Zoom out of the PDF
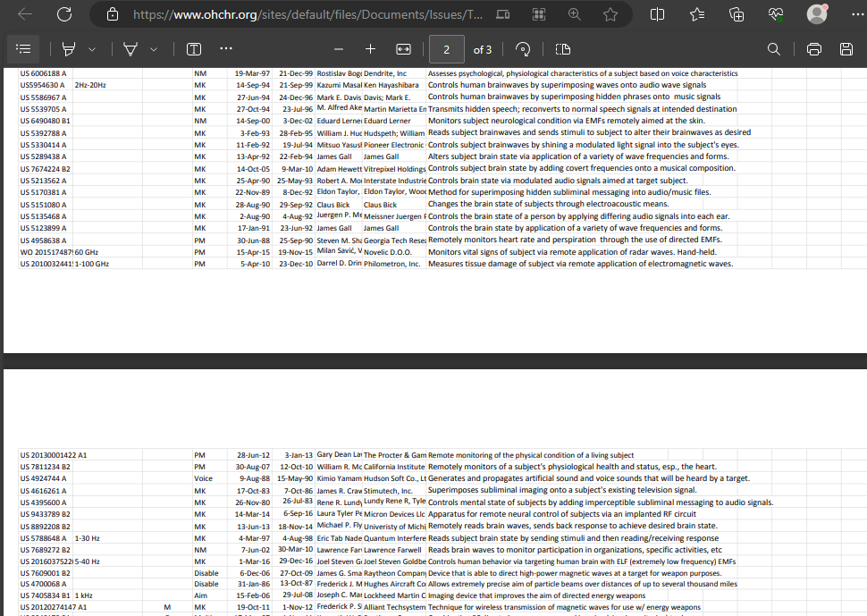This screenshot has width=867, height=616. (339, 49)
